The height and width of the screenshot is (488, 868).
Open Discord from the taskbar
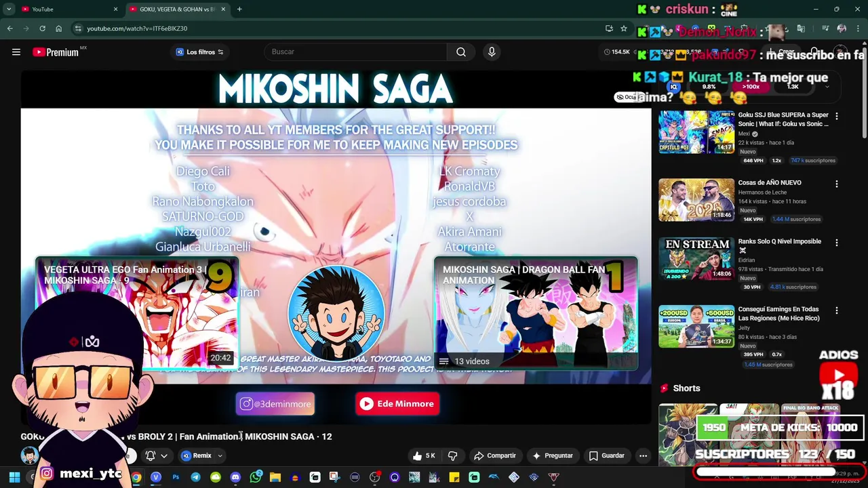point(235,477)
